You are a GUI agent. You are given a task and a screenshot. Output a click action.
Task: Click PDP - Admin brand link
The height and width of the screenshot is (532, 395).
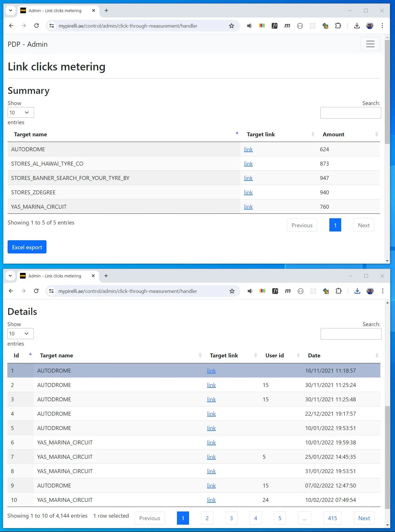(x=28, y=44)
